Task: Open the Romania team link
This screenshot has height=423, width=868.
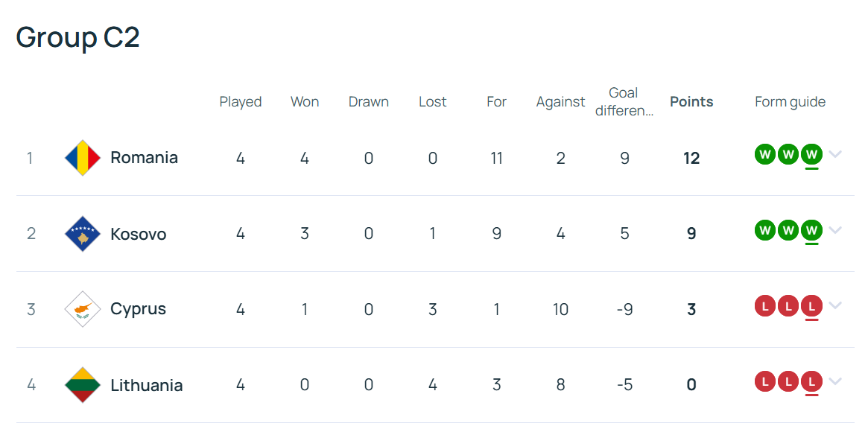Action: point(144,158)
